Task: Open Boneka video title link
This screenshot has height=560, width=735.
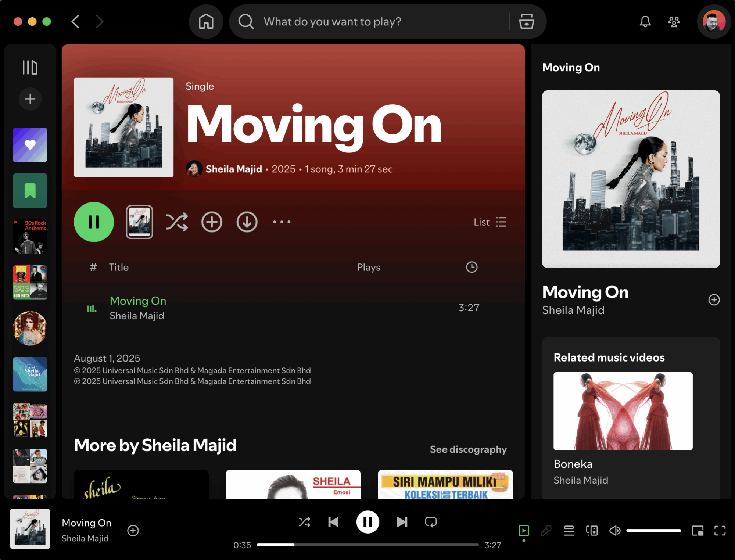Action: click(573, 464)
